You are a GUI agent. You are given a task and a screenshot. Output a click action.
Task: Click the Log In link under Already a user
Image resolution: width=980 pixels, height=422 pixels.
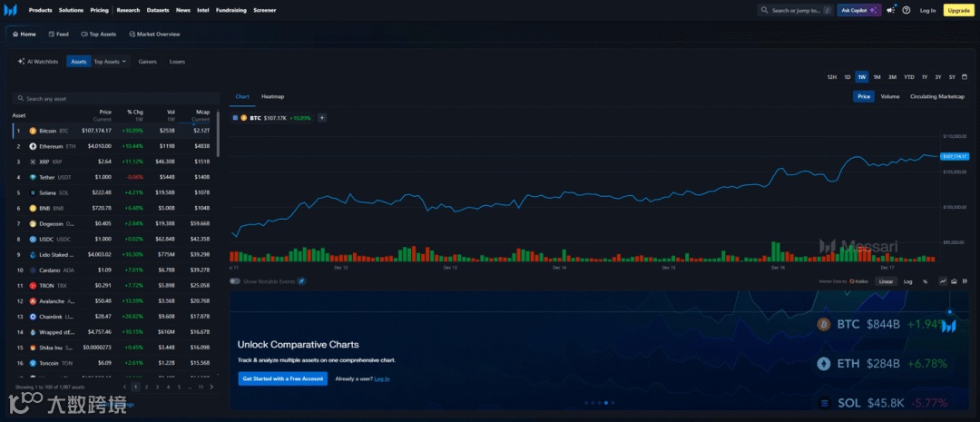click(x=382, y=378)
